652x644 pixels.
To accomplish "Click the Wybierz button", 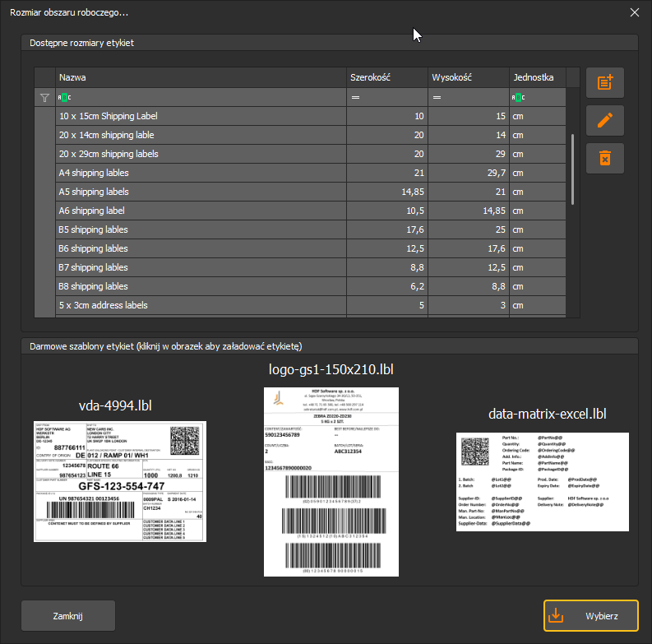I will pyautogui.click(x=591, y=616).
